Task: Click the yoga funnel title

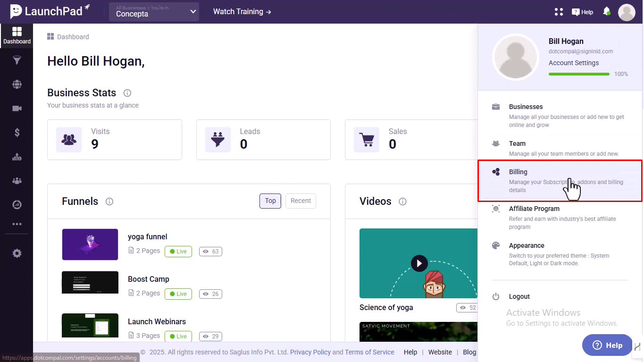Action: (148, 236)
